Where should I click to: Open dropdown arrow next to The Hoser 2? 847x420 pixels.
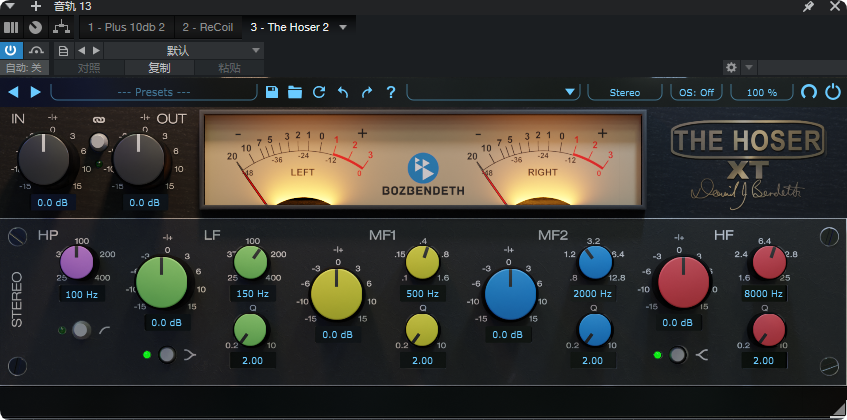343,27
